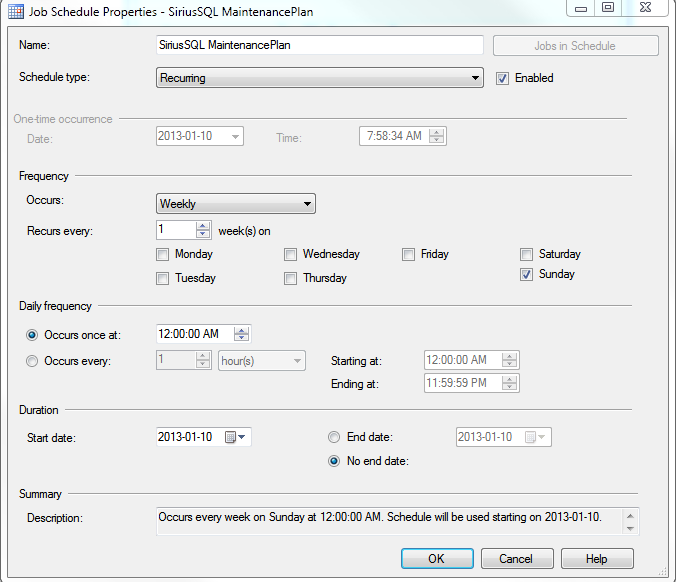This screenshot has height=582, width=676.
Task: Decrease the Occurs once at time
Action: pyautogui.click(x=241, y=338)
